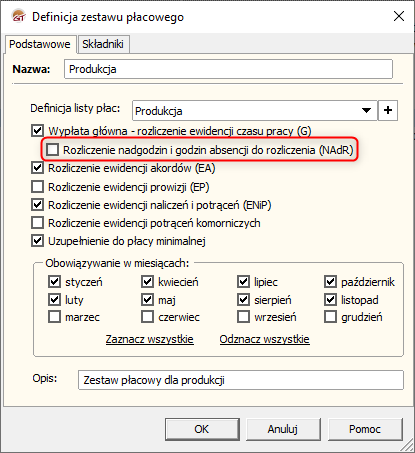Confirm with the OK button
The height and width of the screenshot is (453, 415).
coord(202,429)
